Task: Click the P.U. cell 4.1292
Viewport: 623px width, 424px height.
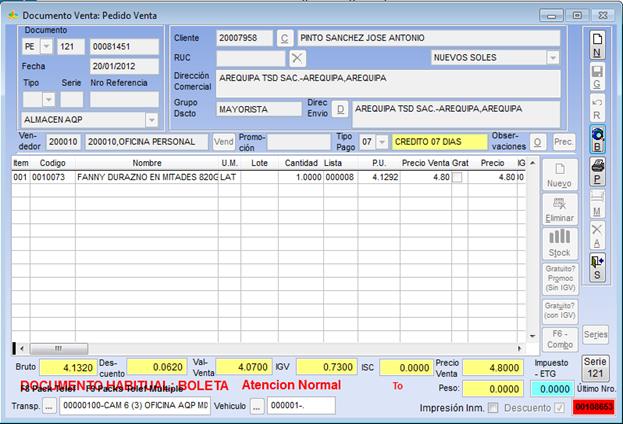Action: pos(379,177)
